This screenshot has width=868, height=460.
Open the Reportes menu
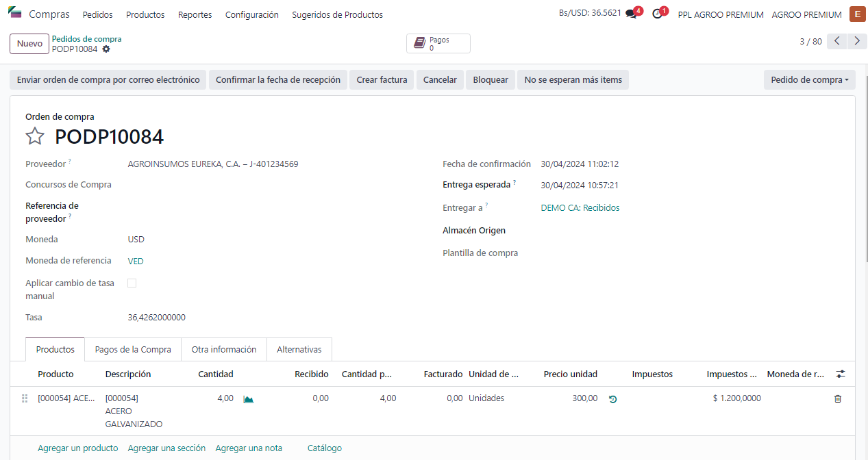point(195,14)
